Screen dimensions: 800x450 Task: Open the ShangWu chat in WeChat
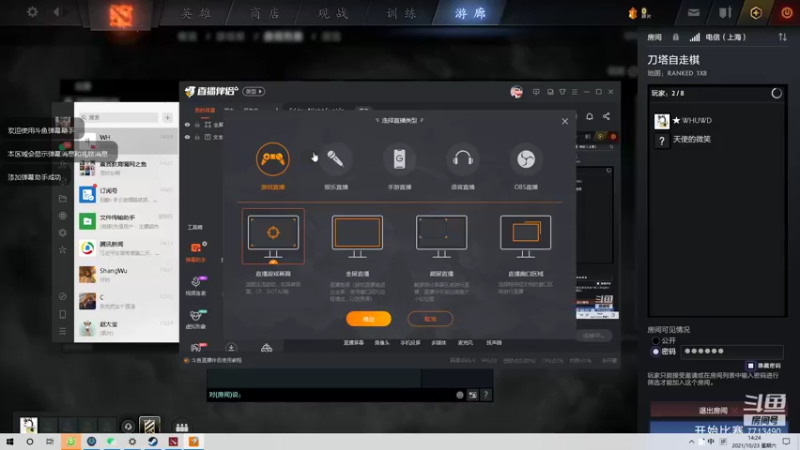coord(127,274)
